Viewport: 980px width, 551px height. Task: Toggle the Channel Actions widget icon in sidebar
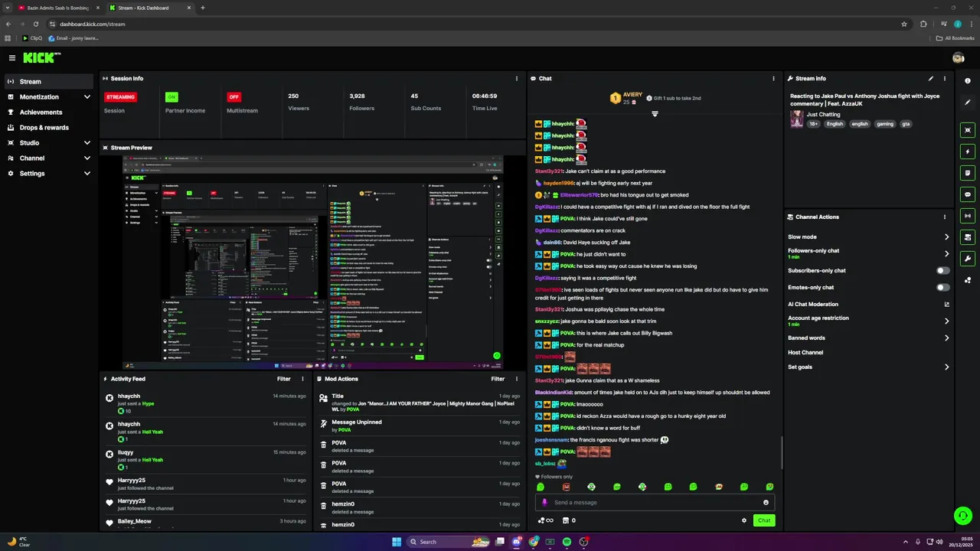[x=968, y=237]
